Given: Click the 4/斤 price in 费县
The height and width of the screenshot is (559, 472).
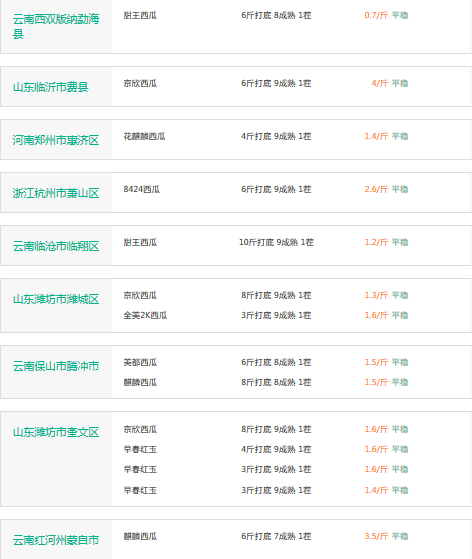Looking at the screenshot, I should click(x=380, y=83).
